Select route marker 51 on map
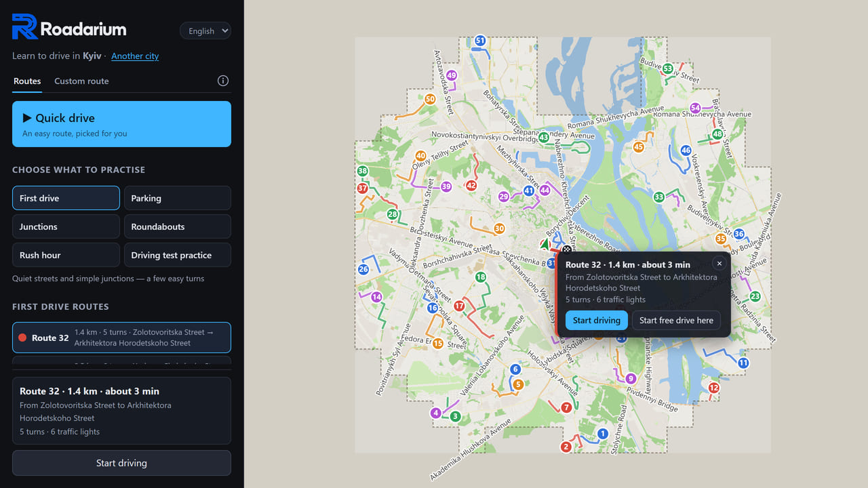The height and width of the screenshot is (488, 868). click(x=480, y=41)
